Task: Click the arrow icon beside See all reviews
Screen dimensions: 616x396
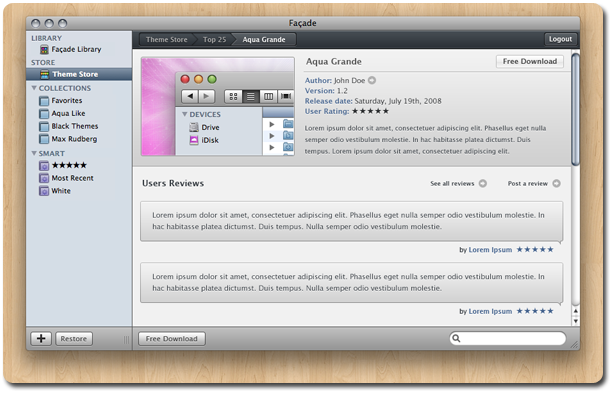Action: coord(483,183)
